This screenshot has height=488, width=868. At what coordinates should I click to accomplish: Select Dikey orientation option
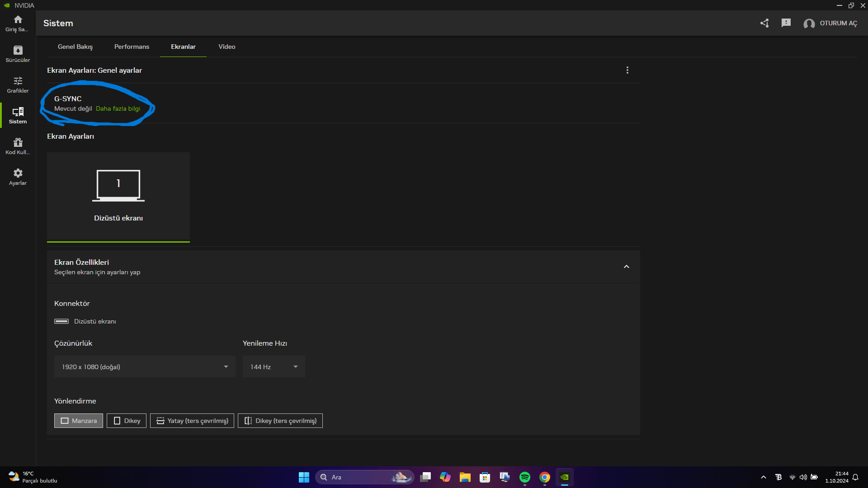[127, 421]
